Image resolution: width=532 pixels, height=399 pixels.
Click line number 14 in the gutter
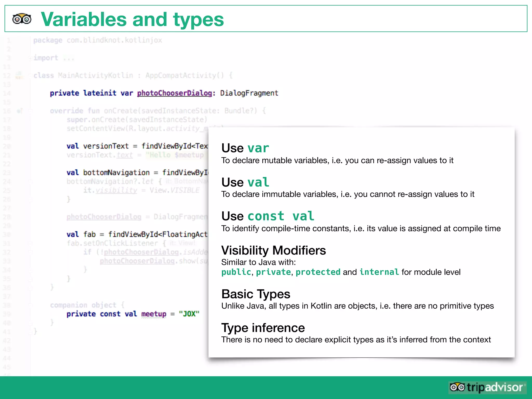(7, 93)
